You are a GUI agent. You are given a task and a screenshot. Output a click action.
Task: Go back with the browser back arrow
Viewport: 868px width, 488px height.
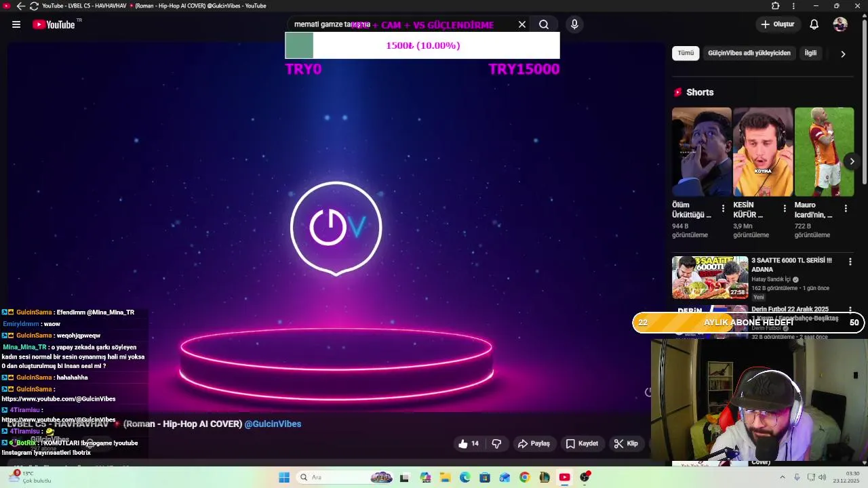point(20,6)
